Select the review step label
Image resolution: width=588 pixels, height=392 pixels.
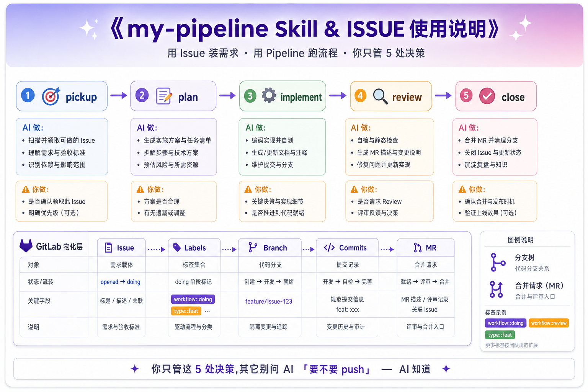407,97
